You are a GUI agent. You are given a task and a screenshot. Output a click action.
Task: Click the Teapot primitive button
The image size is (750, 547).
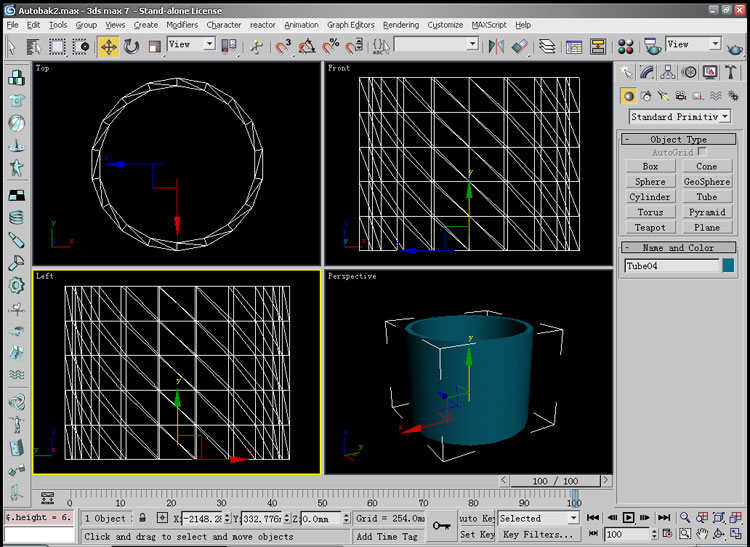click(x=650, y=227)
